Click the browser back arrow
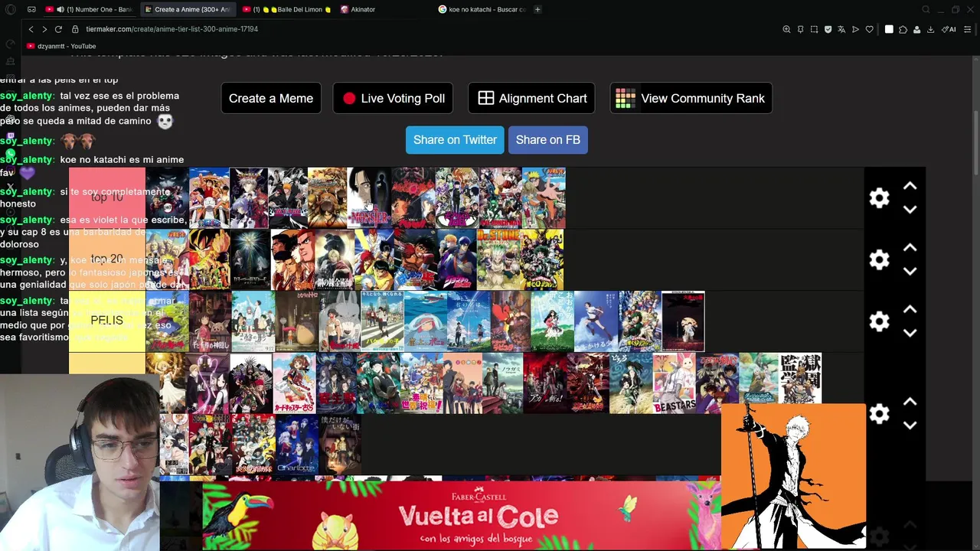Screen dimensions: 980x551 tap(31, 29)
